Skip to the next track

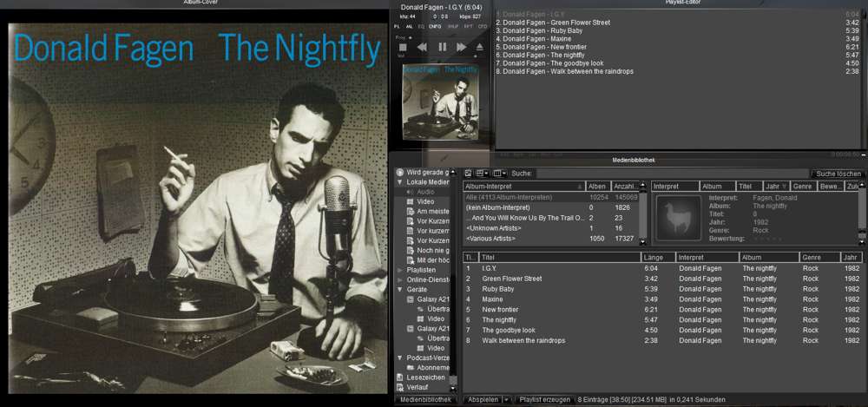[460, 47]
